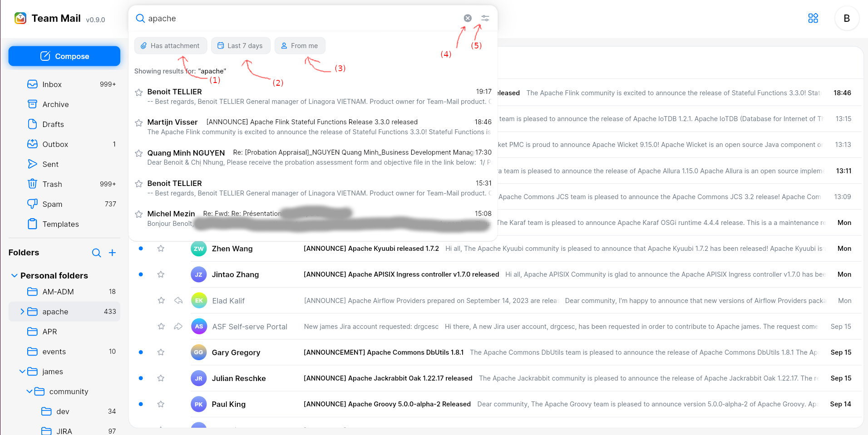Star the ASF Self-serve Portal email

(161, 326)
